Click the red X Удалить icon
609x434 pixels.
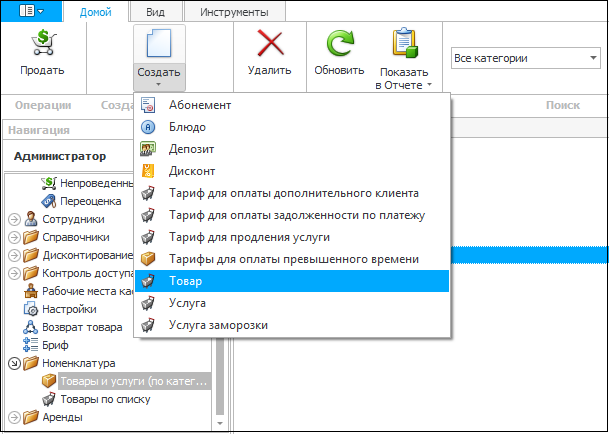(271, 43)
